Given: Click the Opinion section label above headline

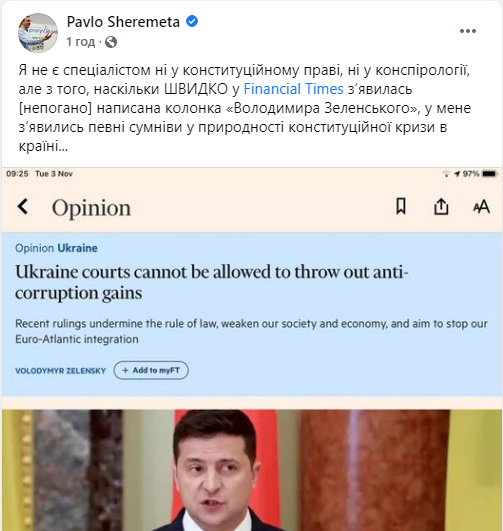Looking at the screenshot, I should pyautogui.click(x=35, y=248).
